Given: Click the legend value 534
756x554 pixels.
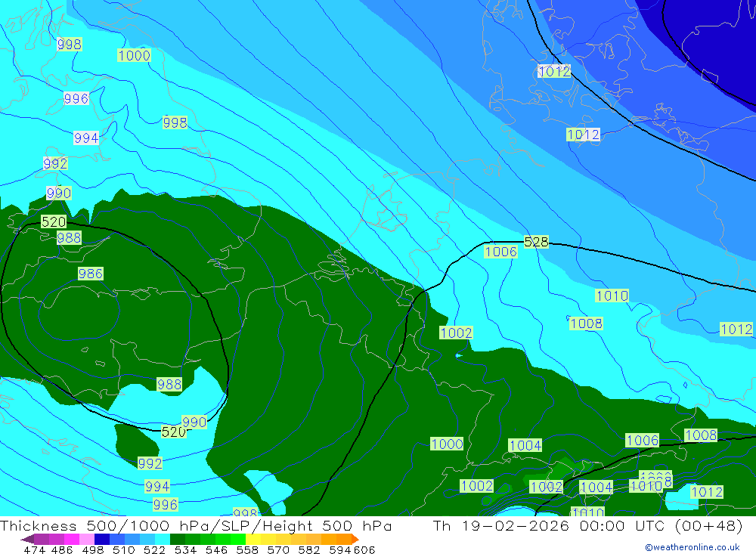Looking at the screenshot, I should [185, 549].
